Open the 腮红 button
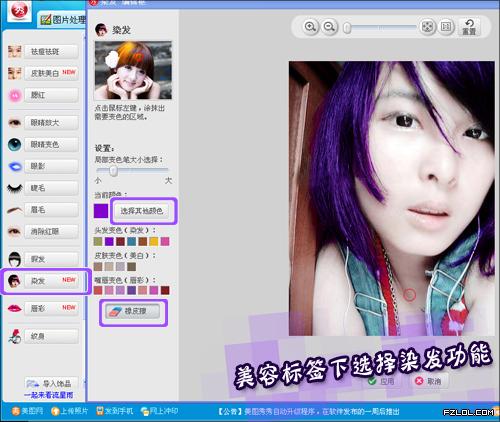This screenshot has height=422, width=500. click(x=51, y=95)
